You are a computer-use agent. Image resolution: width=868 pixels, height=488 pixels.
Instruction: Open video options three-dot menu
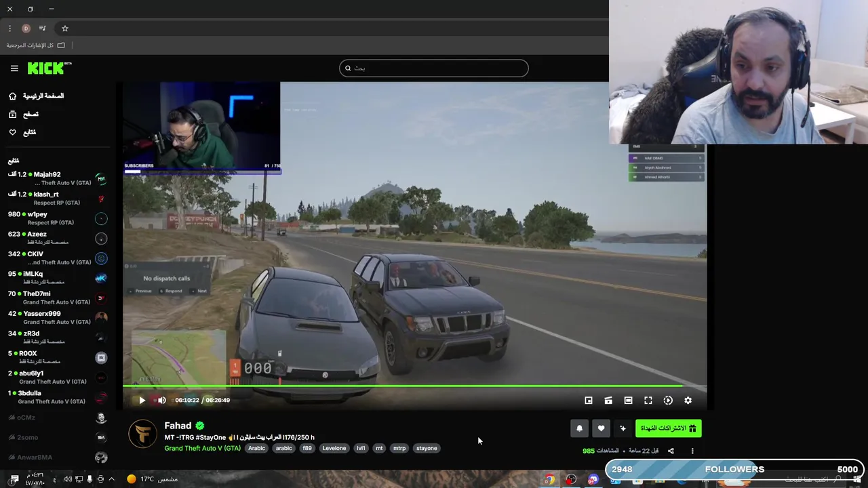point(692,451)
